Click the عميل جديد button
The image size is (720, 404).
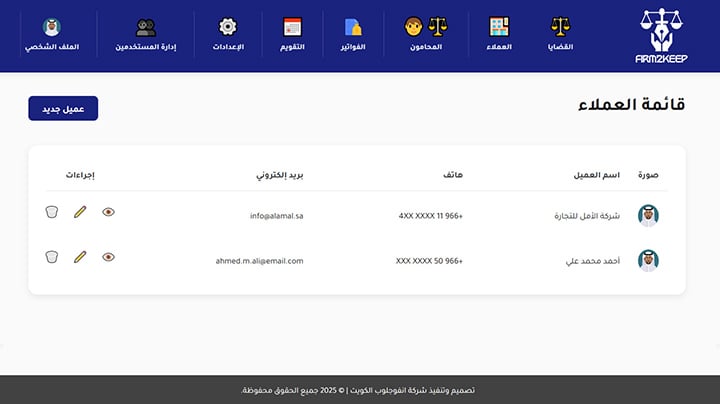click(x=63, y=108)
